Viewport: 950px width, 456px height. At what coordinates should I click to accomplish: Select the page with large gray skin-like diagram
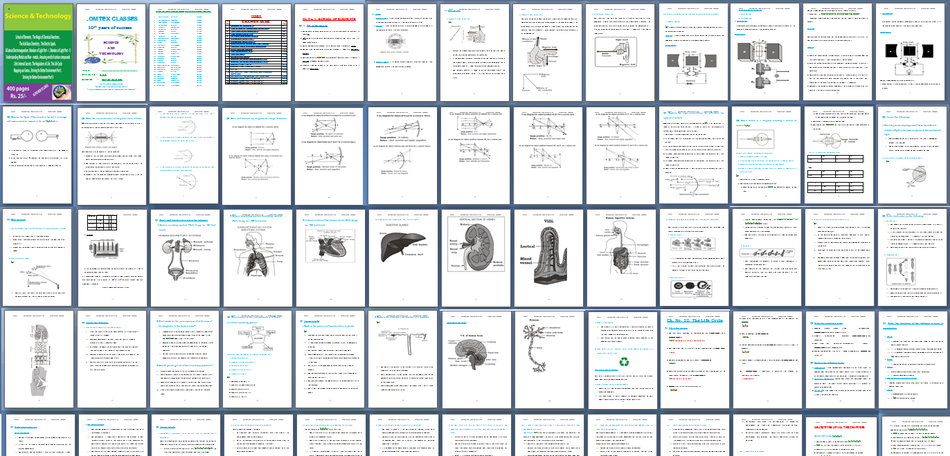pyautogui.click(x=38, y=360)
